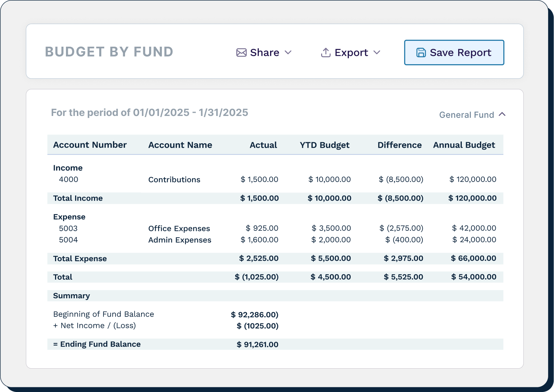Select the Admin Expenses row
The image size is (554, 392).
255,240
